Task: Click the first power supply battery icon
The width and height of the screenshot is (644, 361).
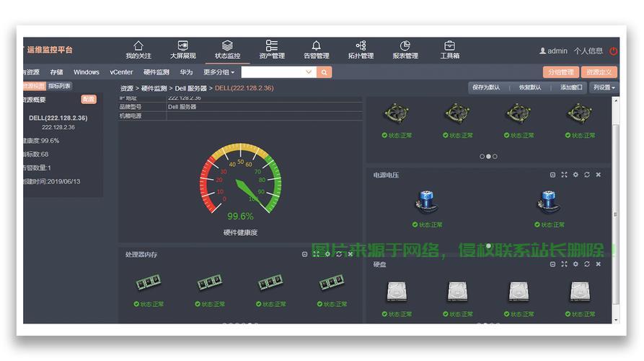Action: [427, 202]
